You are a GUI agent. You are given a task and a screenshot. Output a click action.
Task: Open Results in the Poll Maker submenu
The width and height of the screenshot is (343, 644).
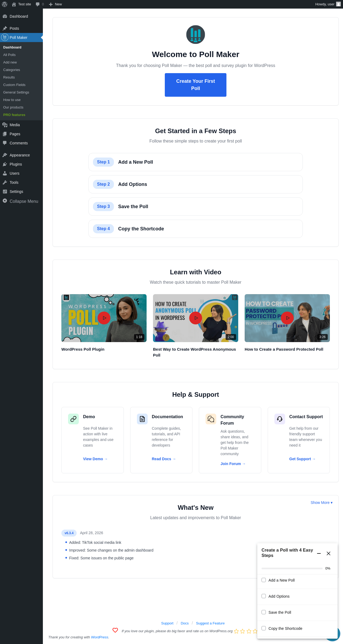pos(9,77)
